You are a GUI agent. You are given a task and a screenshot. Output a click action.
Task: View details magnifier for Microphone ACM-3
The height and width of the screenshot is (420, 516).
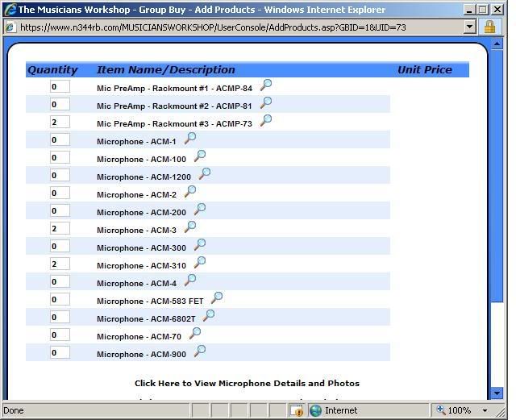coord(190,227)
